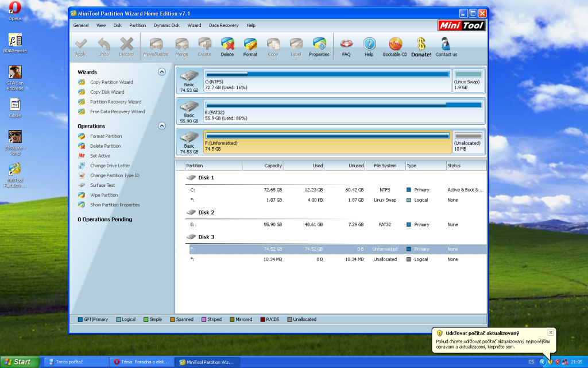The height and width of the screenshot is (368, 588).
Task: Open the View menu
Action: coord(101,25)
